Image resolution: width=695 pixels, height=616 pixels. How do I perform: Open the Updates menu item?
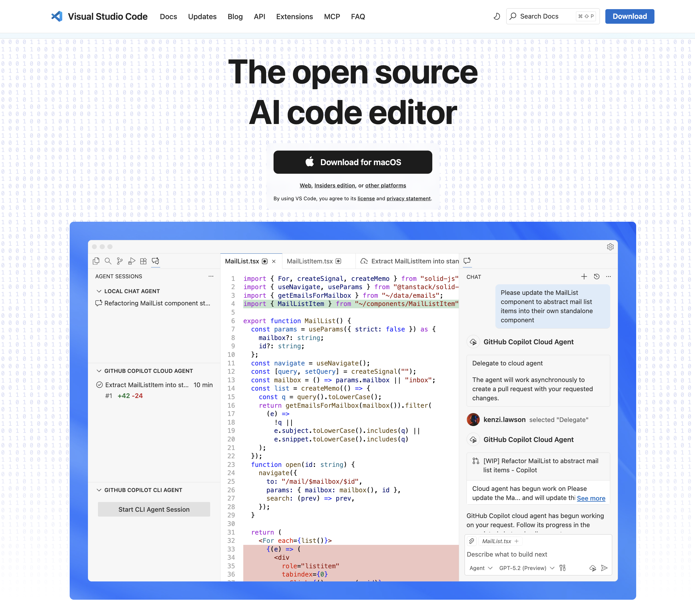[202, 16]
